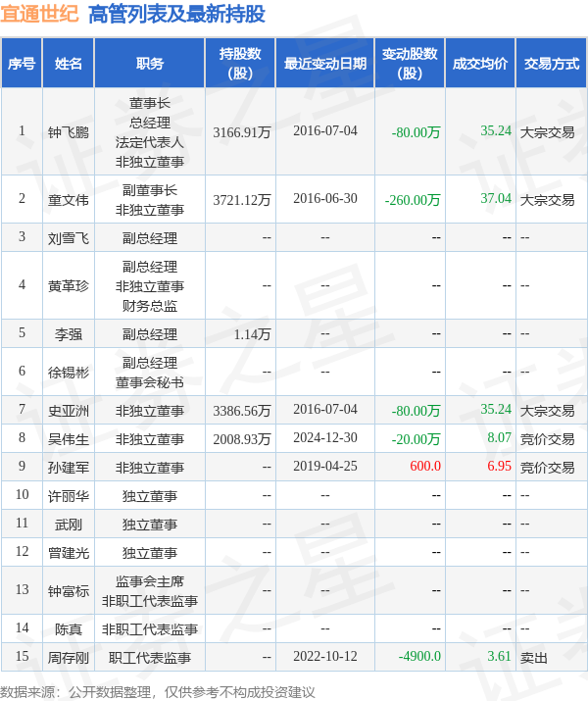Click 周存刚 transaction type 卖出
This screenshot has width=588, height=701.
pyautogui.click(x=534, y=657)
